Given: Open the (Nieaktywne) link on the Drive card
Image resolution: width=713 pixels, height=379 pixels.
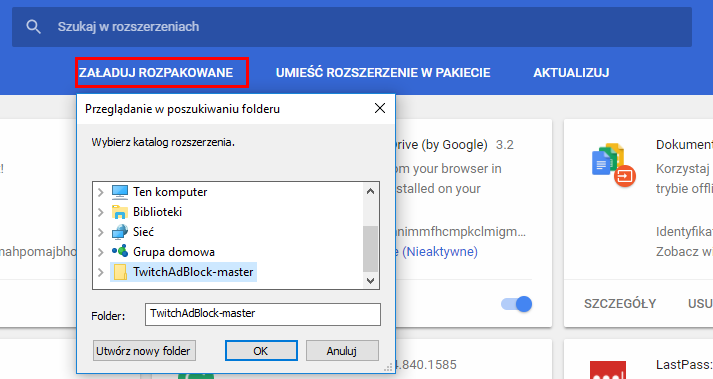Looking at the screenshot, I should coord(440,252).
